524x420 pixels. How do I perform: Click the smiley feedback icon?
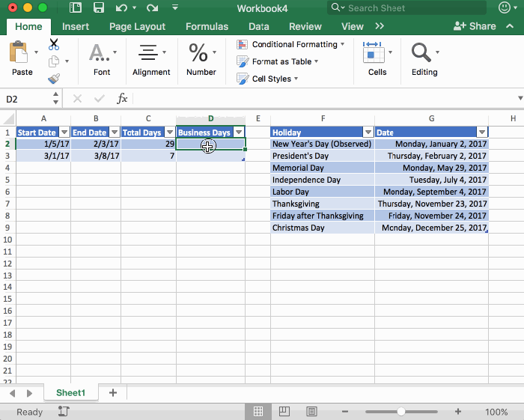505,7
